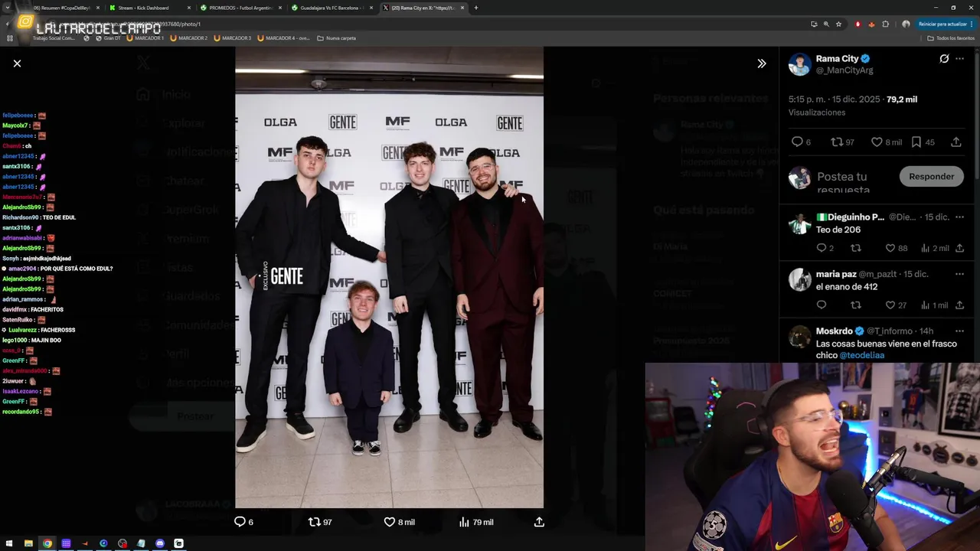Click the Postea tu respuesta field

(x=855, y=182)
